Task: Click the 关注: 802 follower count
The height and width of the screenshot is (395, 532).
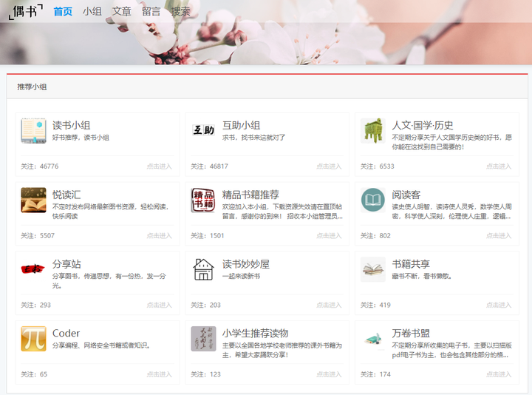Action: pyautogui.click(x=375, y=236)
